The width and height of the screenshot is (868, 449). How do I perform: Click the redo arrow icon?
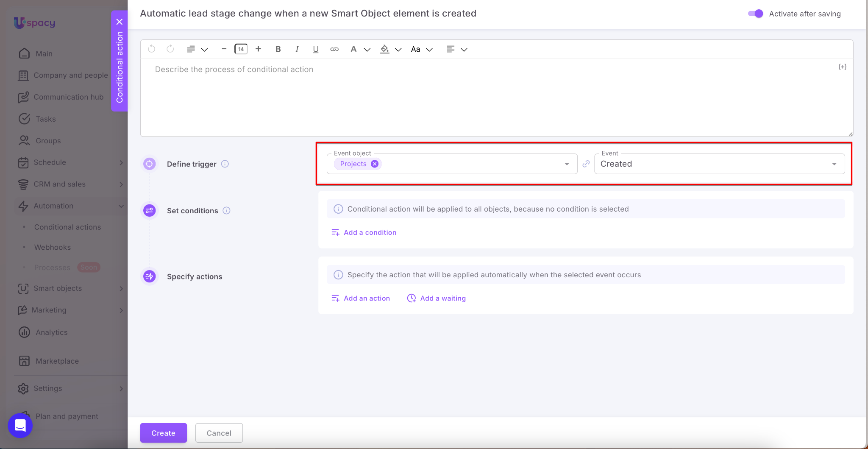click(x=170, y=49)
